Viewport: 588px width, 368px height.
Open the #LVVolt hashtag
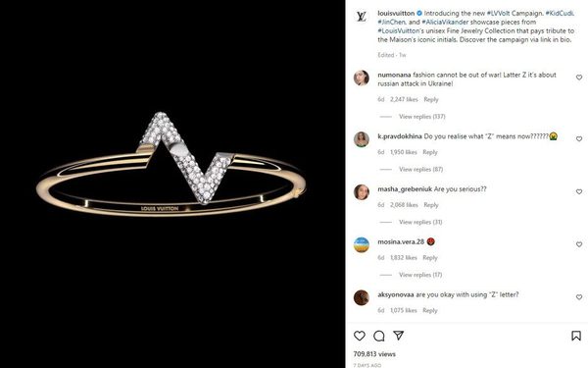(499, 13)
